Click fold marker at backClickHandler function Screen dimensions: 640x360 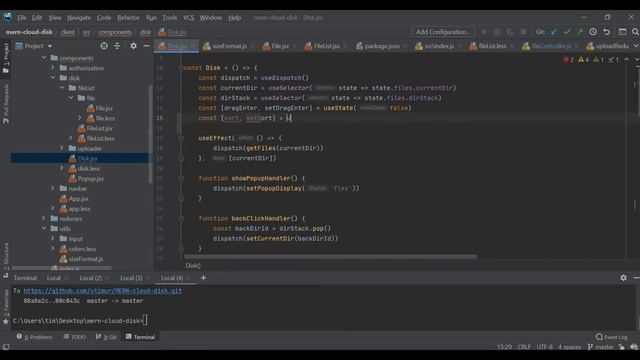click(x=181, y=218)
